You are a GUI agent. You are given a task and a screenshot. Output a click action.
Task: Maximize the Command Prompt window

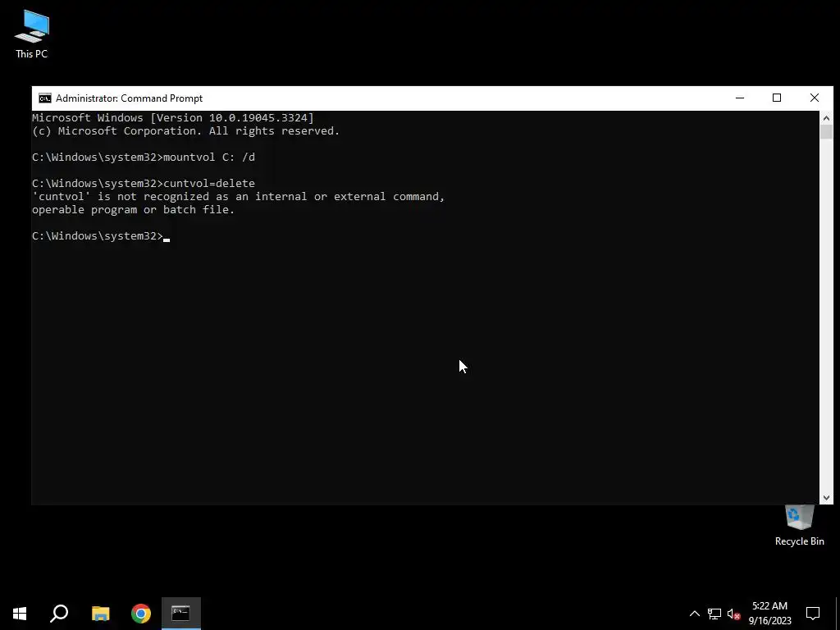[777, 98]
